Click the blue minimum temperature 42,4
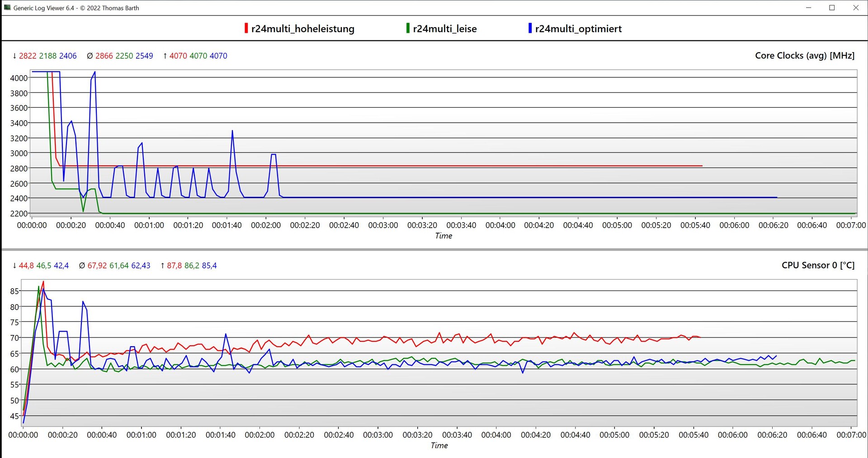Viewport: 868px width, 458px height. pos(61,266)
